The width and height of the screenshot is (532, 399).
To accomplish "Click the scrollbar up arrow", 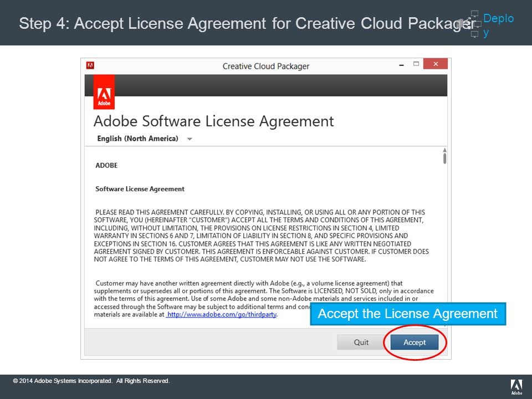I will 444,150.
